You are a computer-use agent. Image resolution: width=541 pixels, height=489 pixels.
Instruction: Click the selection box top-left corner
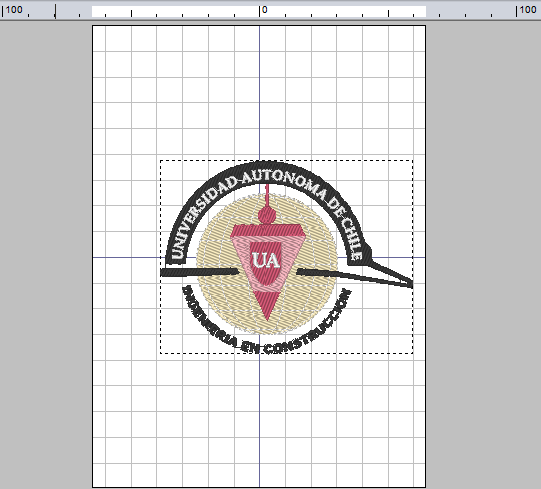[160, 160]
